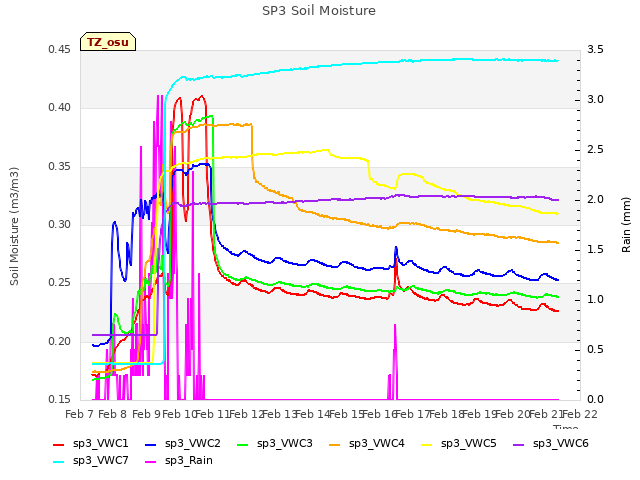Click the Feb 12 date tick label

point(246,414)
